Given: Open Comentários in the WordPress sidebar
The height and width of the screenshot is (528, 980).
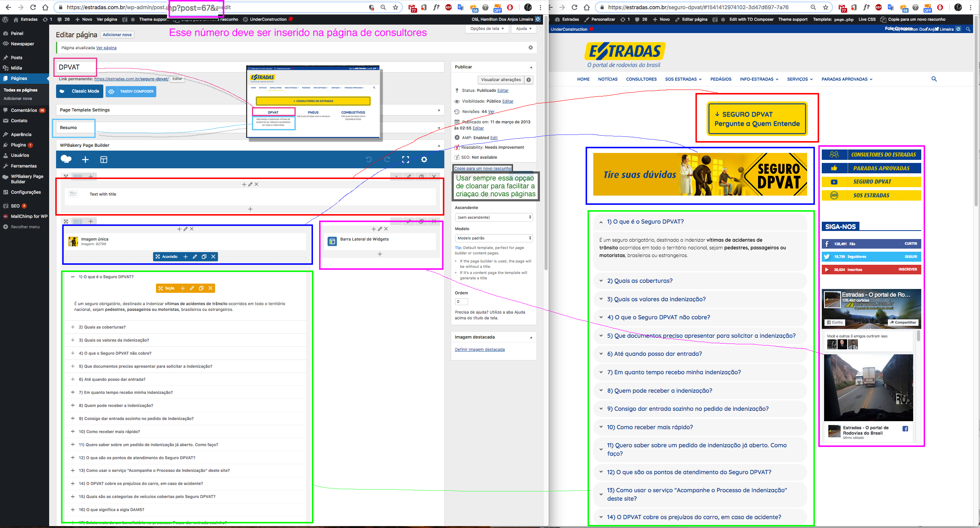Looking at the screenshot, I should [x=24, y=110].
